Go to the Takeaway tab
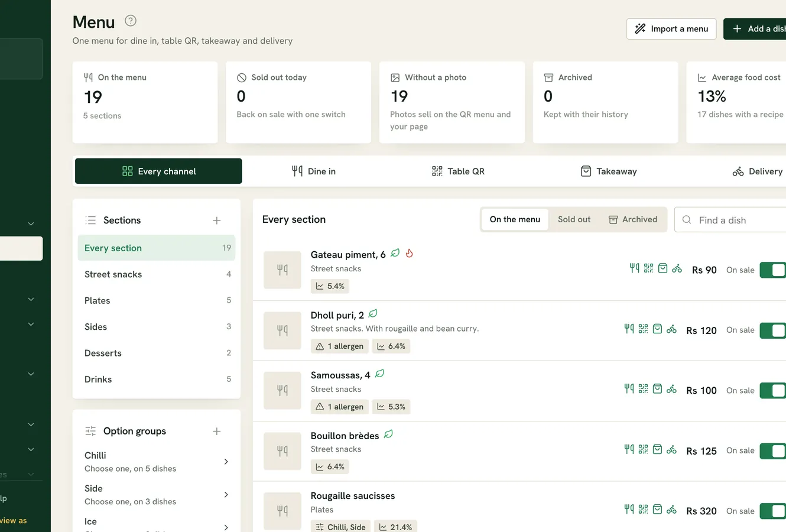Image resolution: width=786 pixels, height=532 pixels. click(x=609, y=171)
